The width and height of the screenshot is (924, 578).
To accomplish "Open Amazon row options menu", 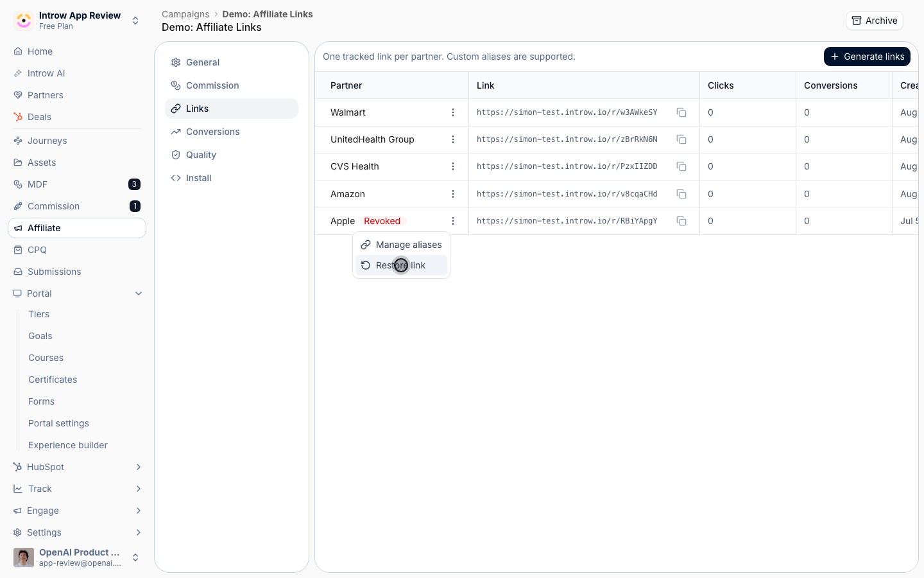I will [453, 194].
